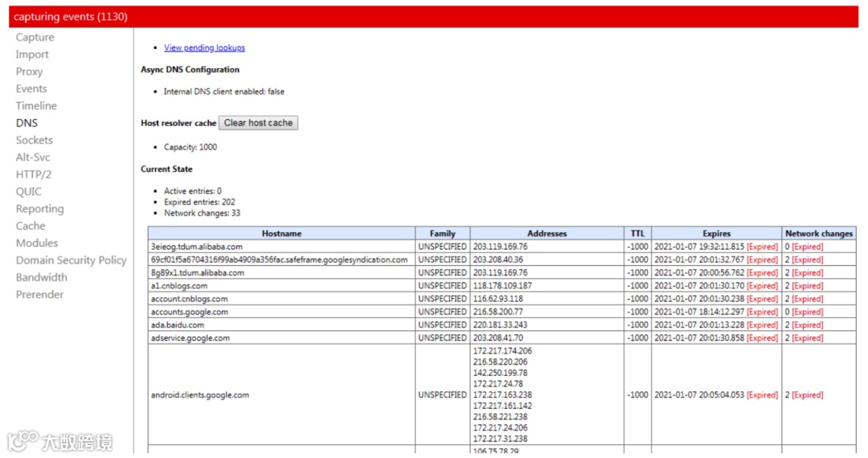
Task: Click the capturing events status bar
Action: click(x=433, y=17)
